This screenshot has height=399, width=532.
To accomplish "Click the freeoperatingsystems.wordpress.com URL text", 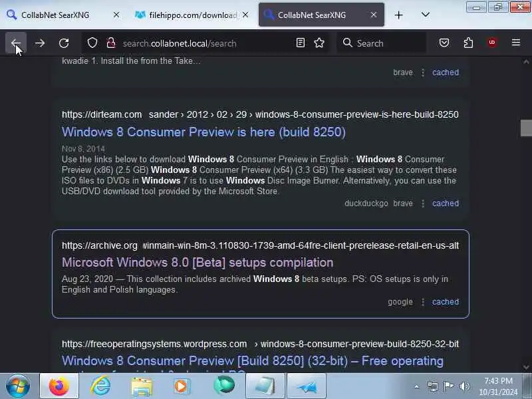I will coord(154,344).
